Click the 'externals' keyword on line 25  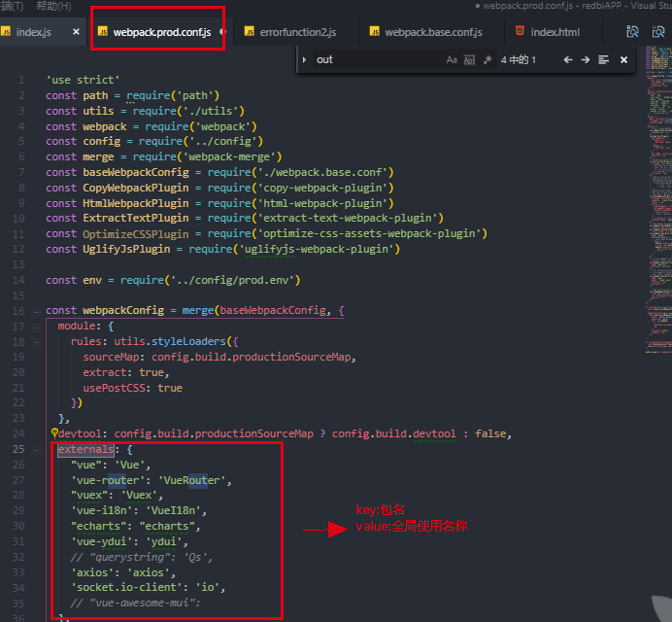(86, 449)
